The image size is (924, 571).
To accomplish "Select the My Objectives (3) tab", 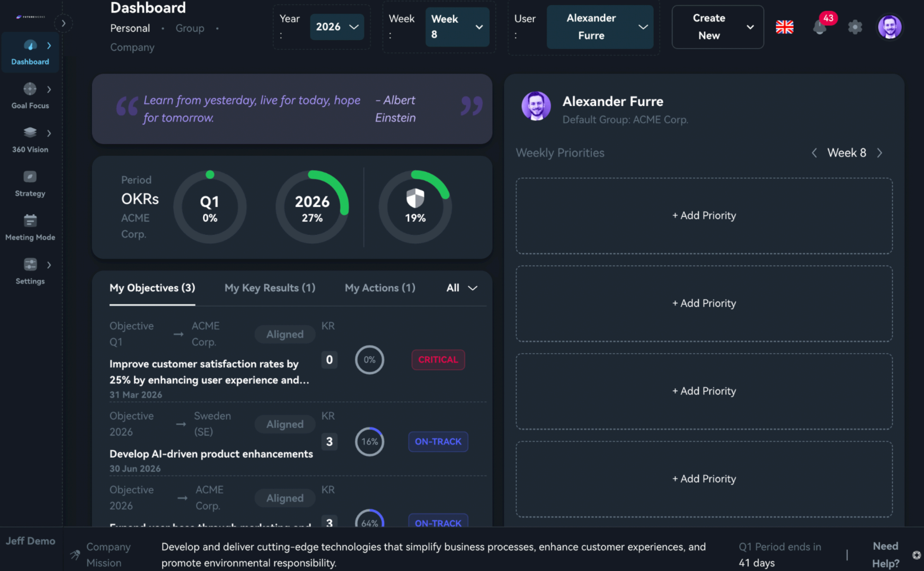I will point(152,288).
